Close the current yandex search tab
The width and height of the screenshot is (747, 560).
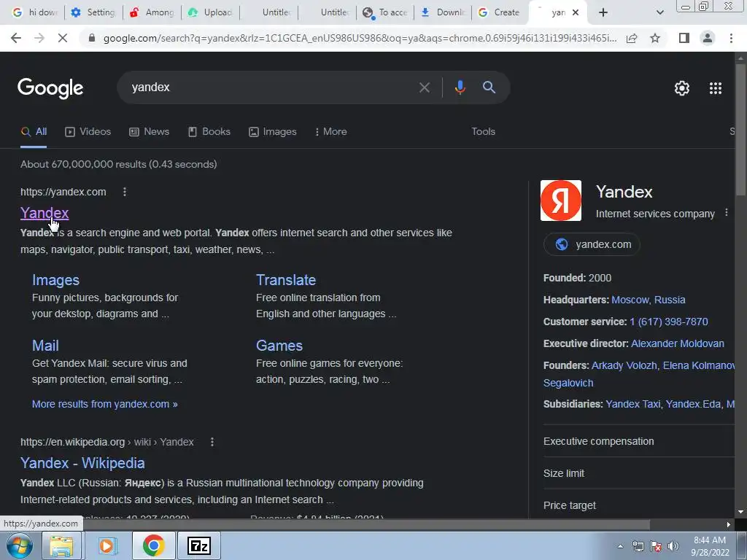576,12
